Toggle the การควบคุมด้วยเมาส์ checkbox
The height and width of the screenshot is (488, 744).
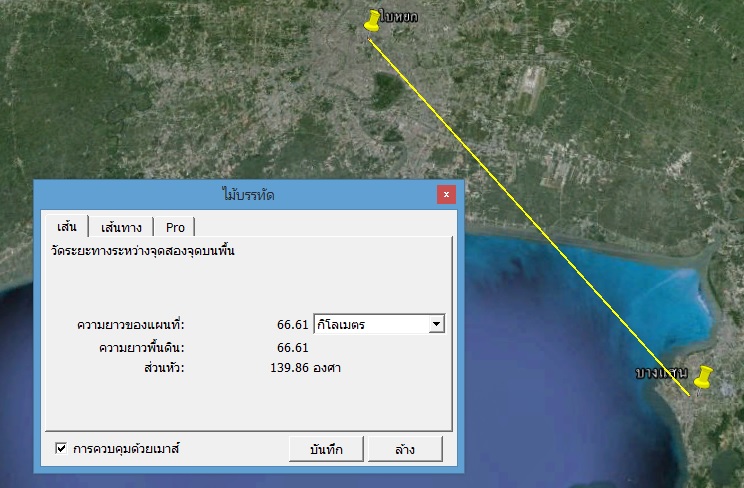61,448
